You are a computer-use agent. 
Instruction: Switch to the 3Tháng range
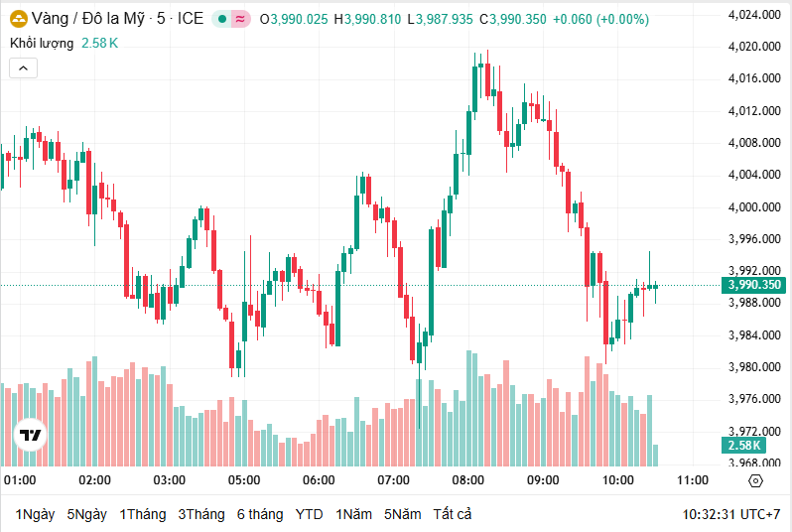click(x=201, y=514)
